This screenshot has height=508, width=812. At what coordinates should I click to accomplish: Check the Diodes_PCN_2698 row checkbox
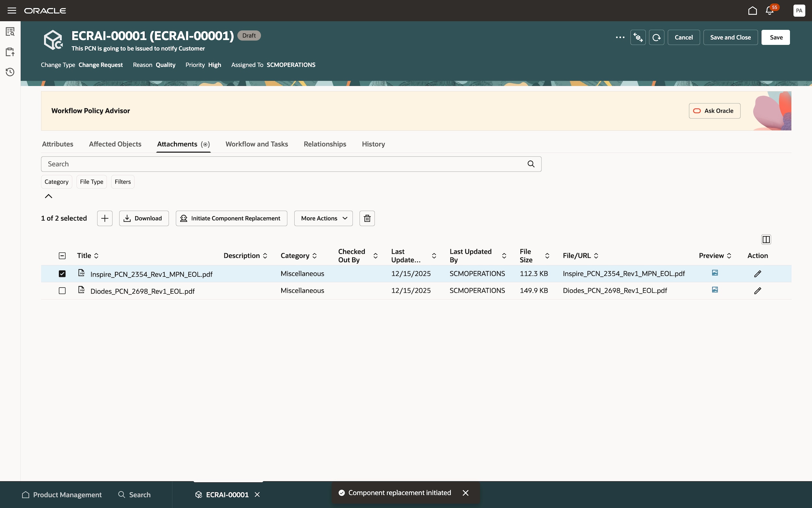coord(62,291)
